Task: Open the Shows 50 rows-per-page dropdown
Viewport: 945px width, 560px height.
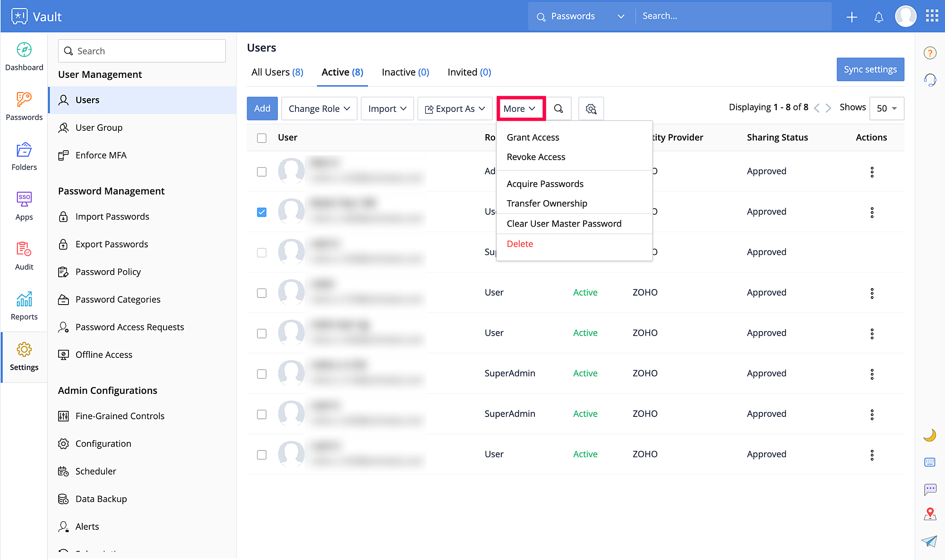Action: click(887, 109)
